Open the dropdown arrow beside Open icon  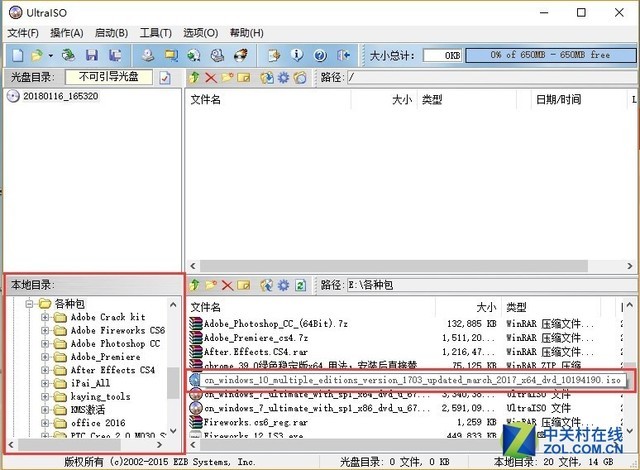(51, 55)
